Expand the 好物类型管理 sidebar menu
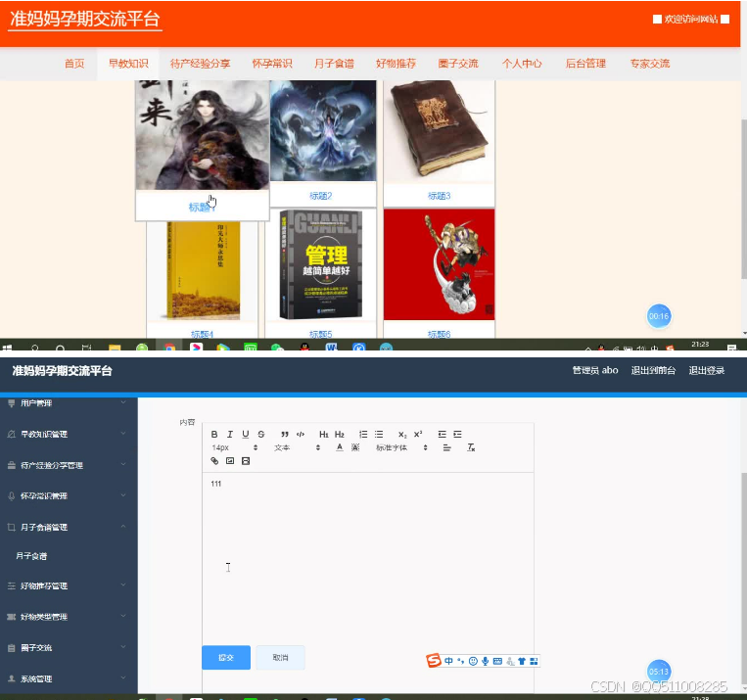 tap(69, 617)
